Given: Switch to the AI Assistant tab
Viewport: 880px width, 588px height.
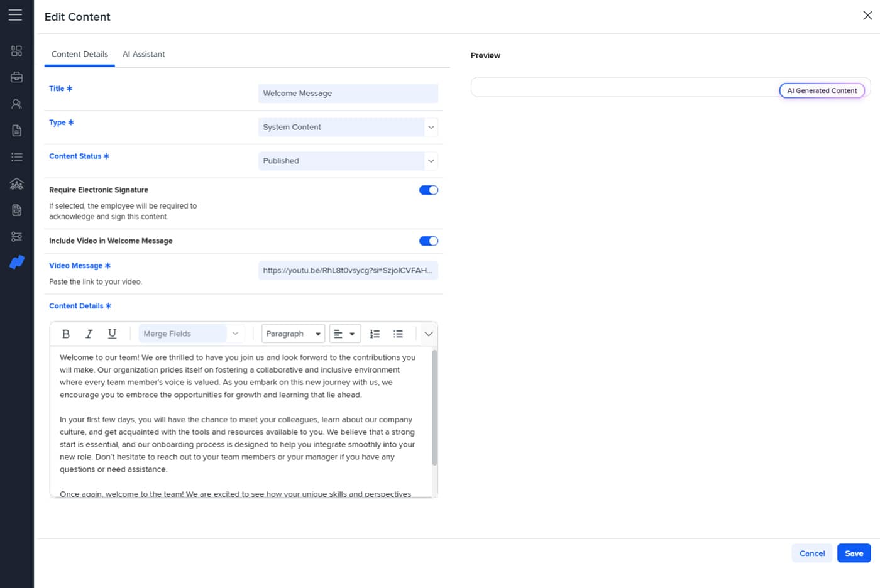Looking at the screenshot, I should (143, 55).
